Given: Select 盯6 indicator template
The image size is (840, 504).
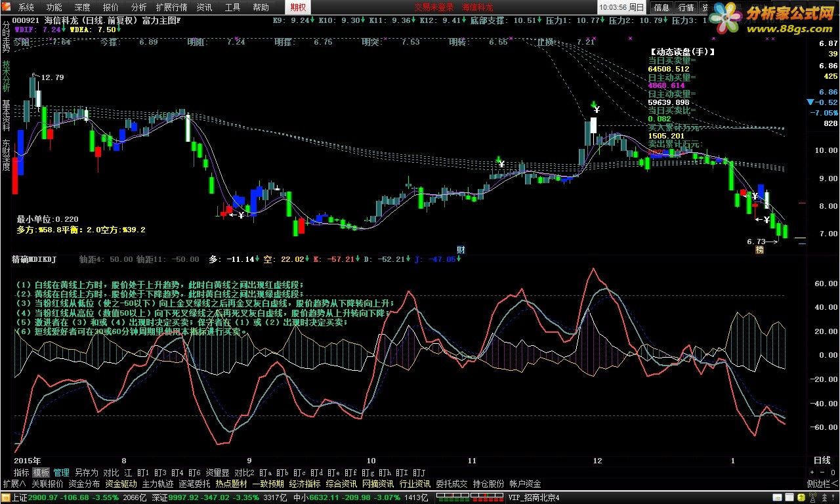Looking at the screenshot, I should click(194, 472).
